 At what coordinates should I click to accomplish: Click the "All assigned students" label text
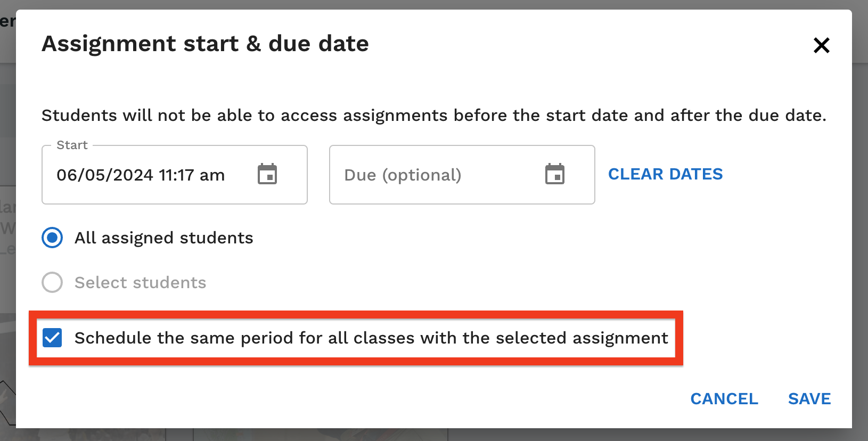click(x=163, y=238)
